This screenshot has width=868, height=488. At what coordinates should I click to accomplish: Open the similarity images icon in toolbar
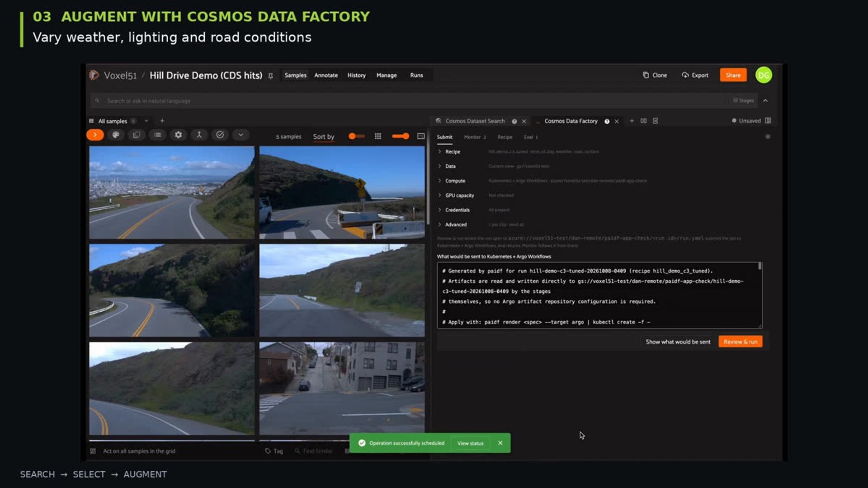pos(137,135)
